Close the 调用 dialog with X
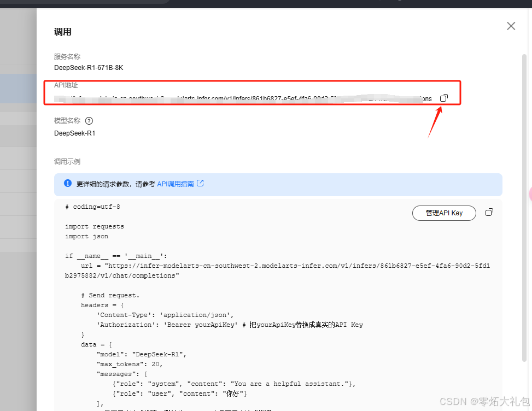 point(511,26)
